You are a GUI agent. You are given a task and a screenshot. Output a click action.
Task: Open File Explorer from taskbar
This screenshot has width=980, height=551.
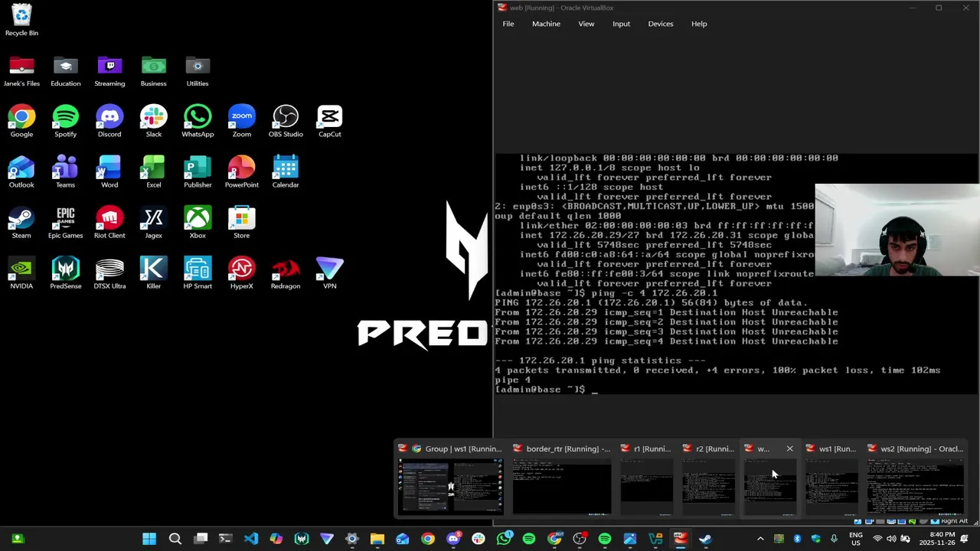click(x=377, y=539)
